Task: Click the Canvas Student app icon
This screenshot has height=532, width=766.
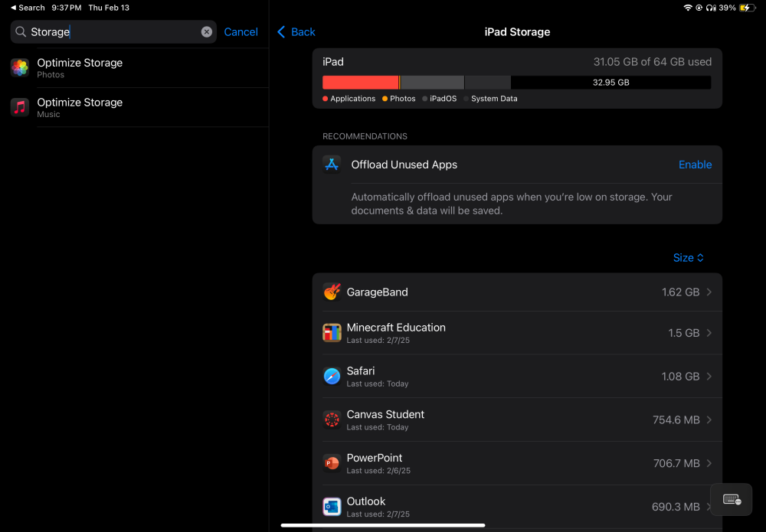Action: click(332, 419)
